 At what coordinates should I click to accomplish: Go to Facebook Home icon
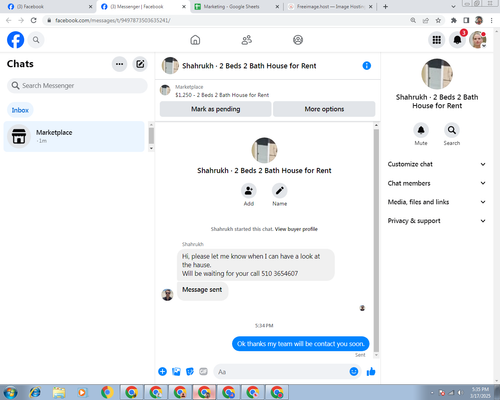[195, 40]
